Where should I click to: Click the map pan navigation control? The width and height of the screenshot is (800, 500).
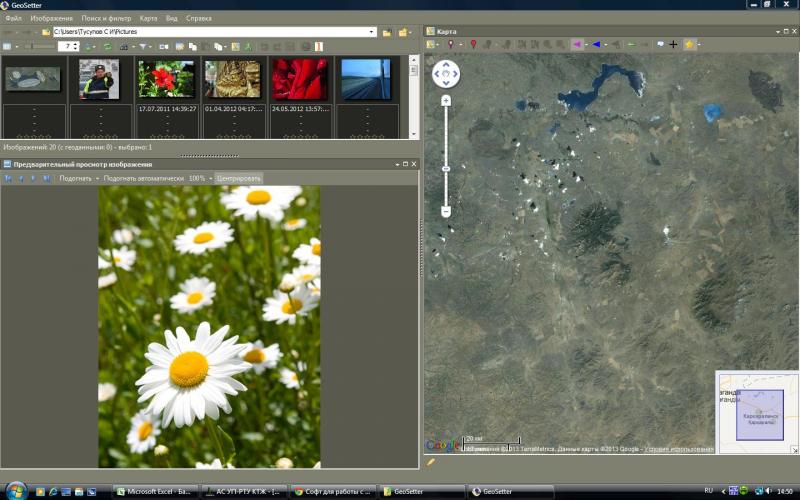point(446,74)
